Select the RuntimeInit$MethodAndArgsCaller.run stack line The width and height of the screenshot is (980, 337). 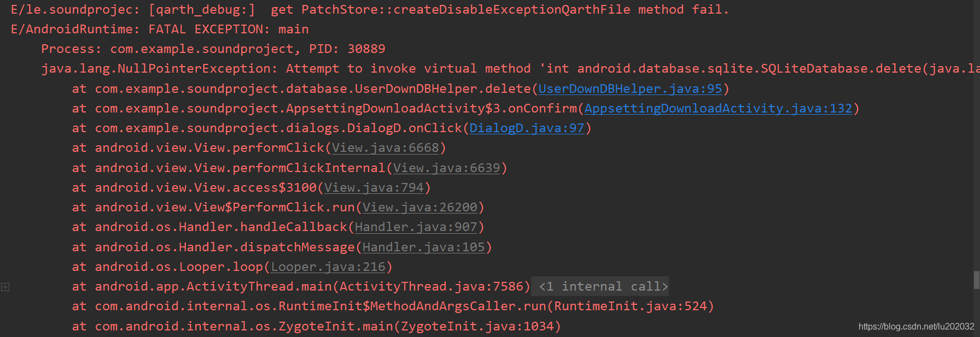coord(393,306)
